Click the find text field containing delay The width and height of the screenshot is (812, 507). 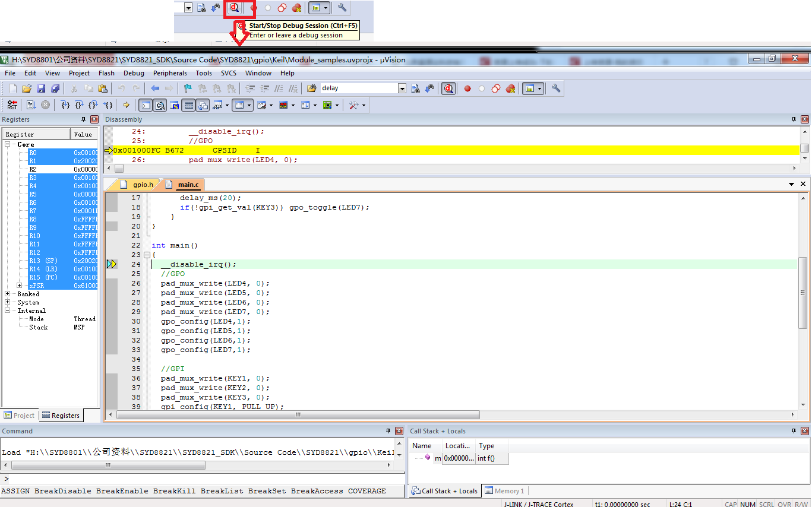click(x=358, y=88)
